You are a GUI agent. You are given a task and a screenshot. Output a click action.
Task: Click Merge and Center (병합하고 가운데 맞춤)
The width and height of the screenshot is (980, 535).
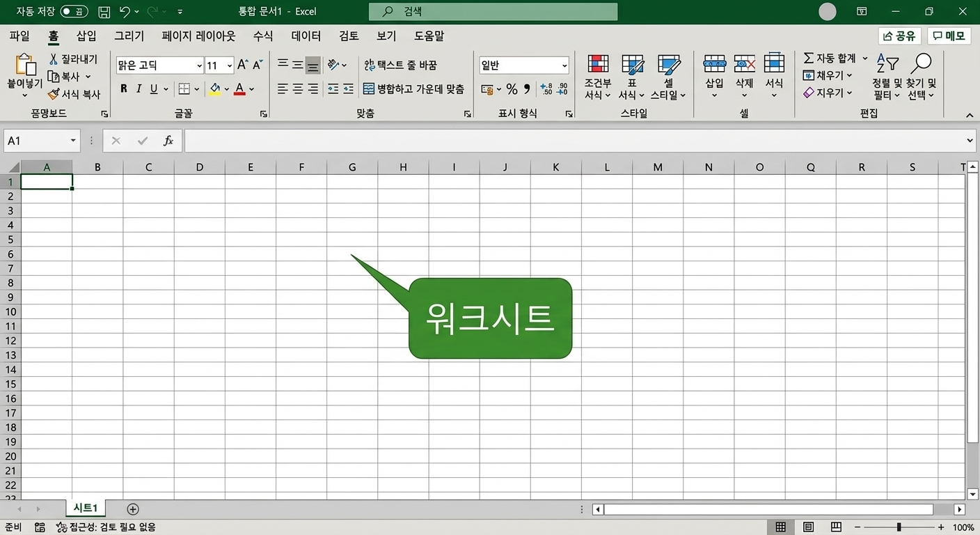pyautogui.click(x=413, y=89)
